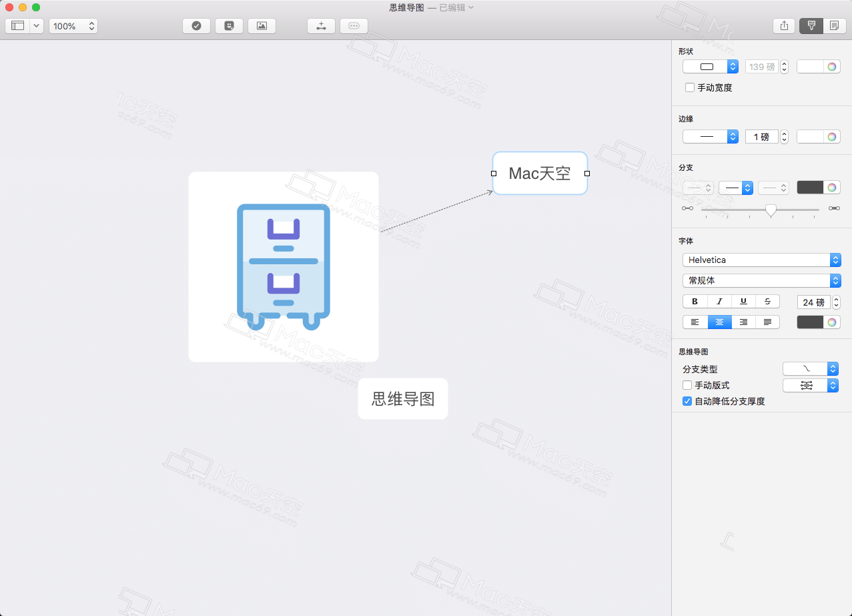Apply center text alignment
The width and height of the screenshot is (852, 616).
tap(719, 322)
